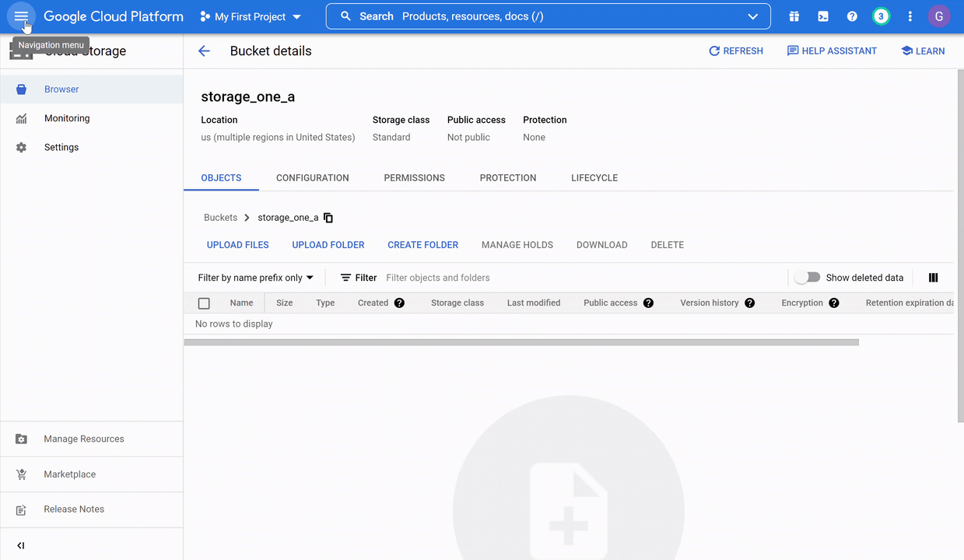This screenshot has height=560, width=964.
Task: Click Create Folder
Action: pos(423,245)
